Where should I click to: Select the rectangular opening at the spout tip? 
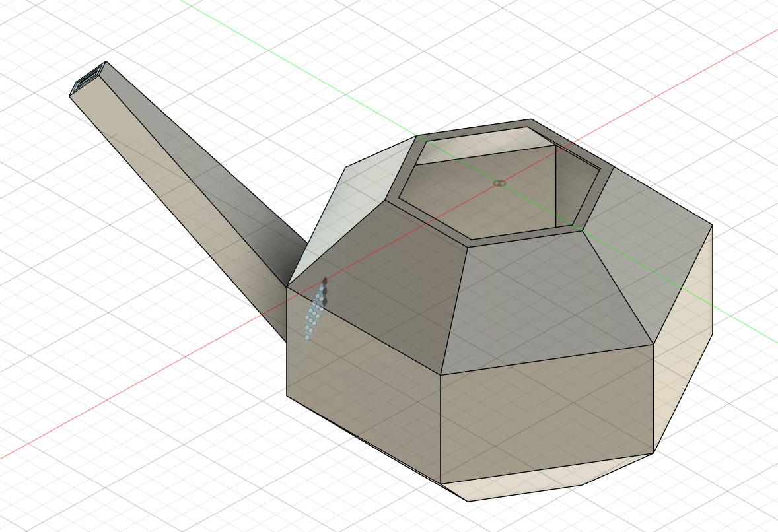87,80
